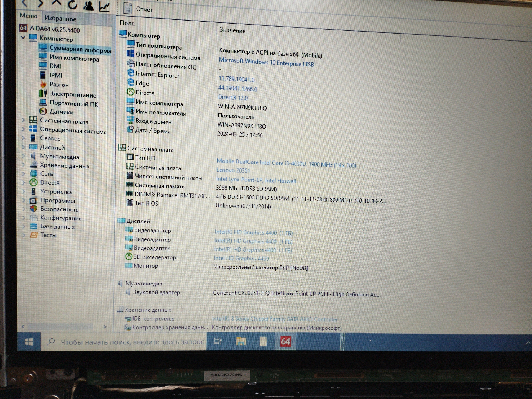Expand the Сервер tree node
The height and width of the screenshot is (399, 532).
pyautogui.click(x=23, y=138)
